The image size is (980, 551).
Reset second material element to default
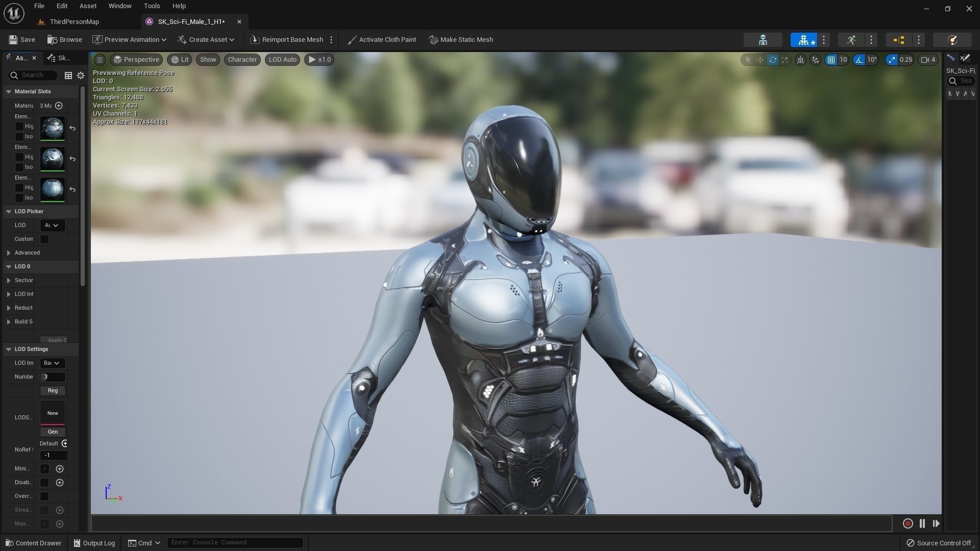[72, 159]
